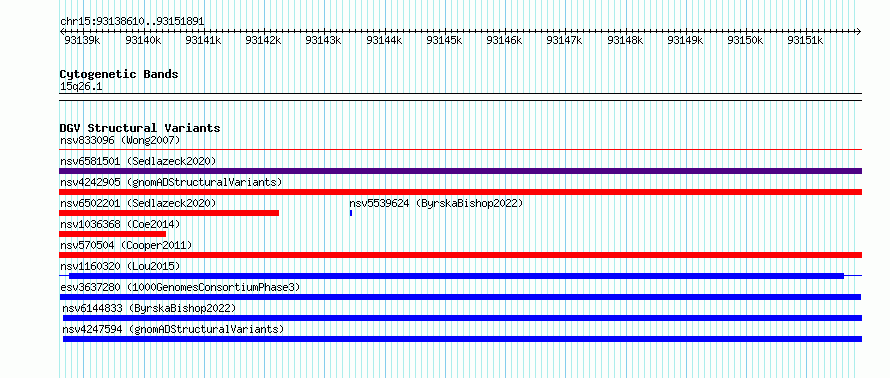Click the red nsv4242905 variant bar
Viewport: 890px width, 378px height.
click(x=460, y=192)
